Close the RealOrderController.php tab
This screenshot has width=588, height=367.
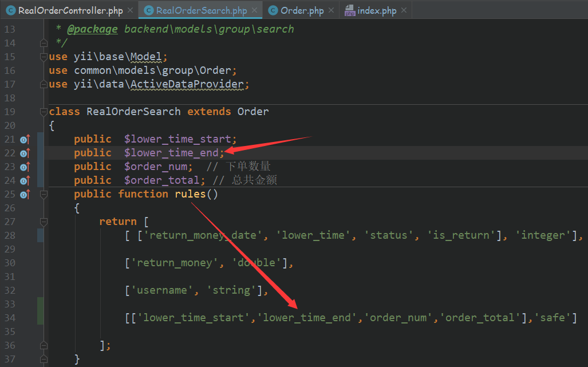click(130, 10)
